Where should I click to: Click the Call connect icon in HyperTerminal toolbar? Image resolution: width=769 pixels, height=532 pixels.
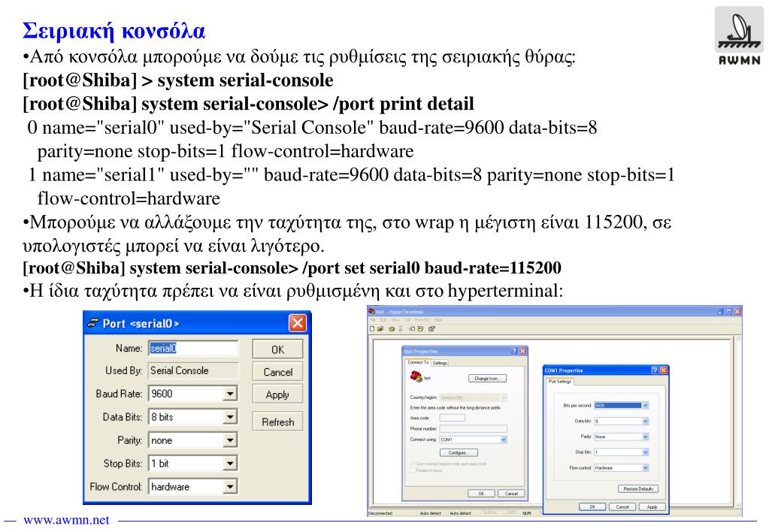pyautogui.click(x=392, y=328)
